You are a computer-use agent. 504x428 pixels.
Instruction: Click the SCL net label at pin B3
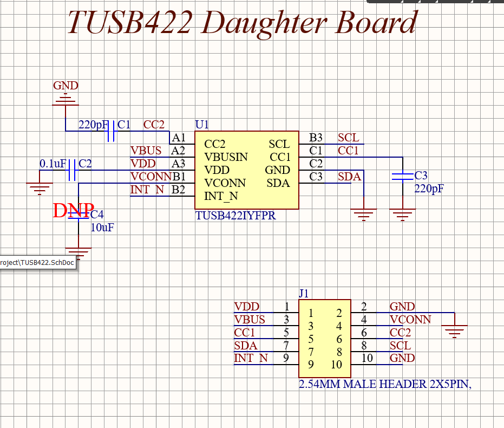pyautogui.click(x=349, y=138)
